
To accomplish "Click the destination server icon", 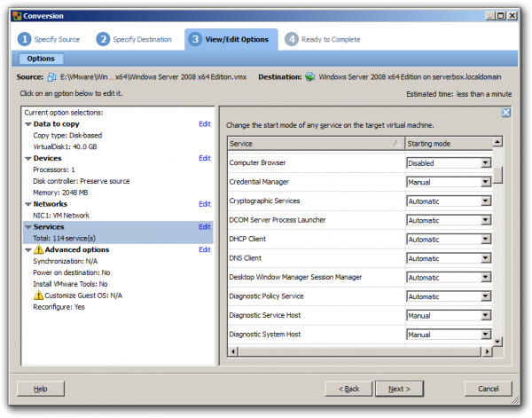I will tap(309, 77).
